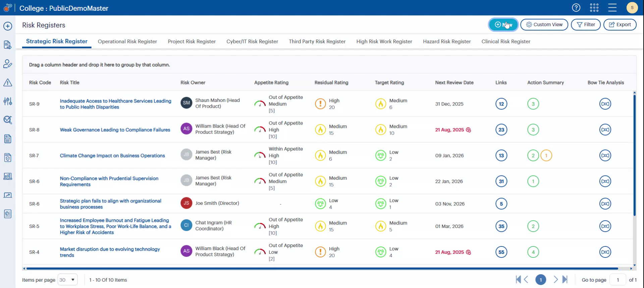This screenshot has width=644, height=288.
Task: Click the Go to page input field
Action: click(x=618, y=280)
